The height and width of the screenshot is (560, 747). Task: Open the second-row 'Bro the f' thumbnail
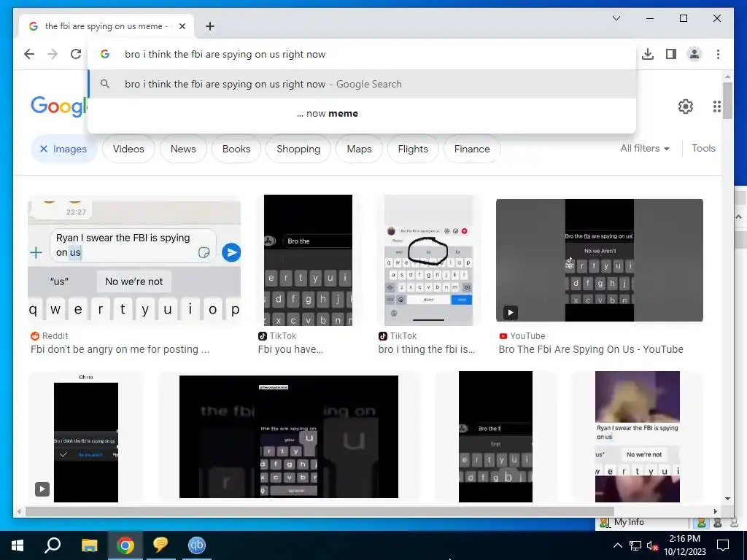tap(495, 437)
